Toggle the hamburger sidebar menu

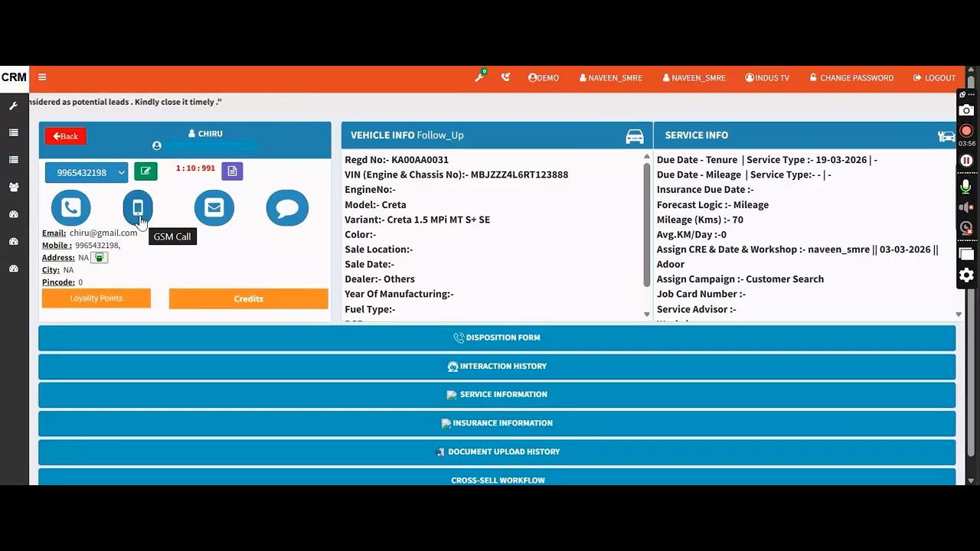[42, 77]
